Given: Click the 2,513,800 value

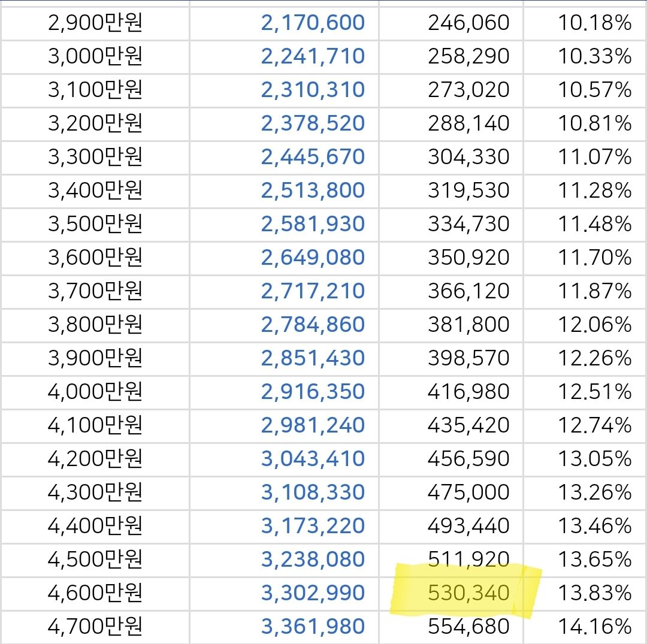Looking at the screenshot, I should (x=313, y=190).
